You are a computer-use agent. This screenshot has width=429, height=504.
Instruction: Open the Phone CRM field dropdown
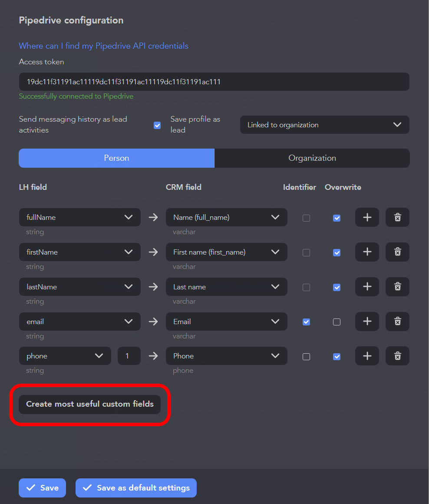226,356
